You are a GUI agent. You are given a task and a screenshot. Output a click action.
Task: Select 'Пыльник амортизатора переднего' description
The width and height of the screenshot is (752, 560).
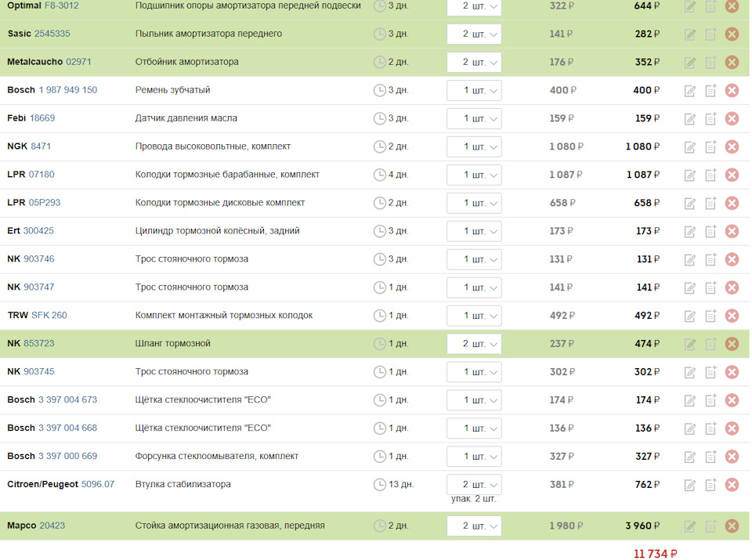pyautogui.click(x=208, y=34)
